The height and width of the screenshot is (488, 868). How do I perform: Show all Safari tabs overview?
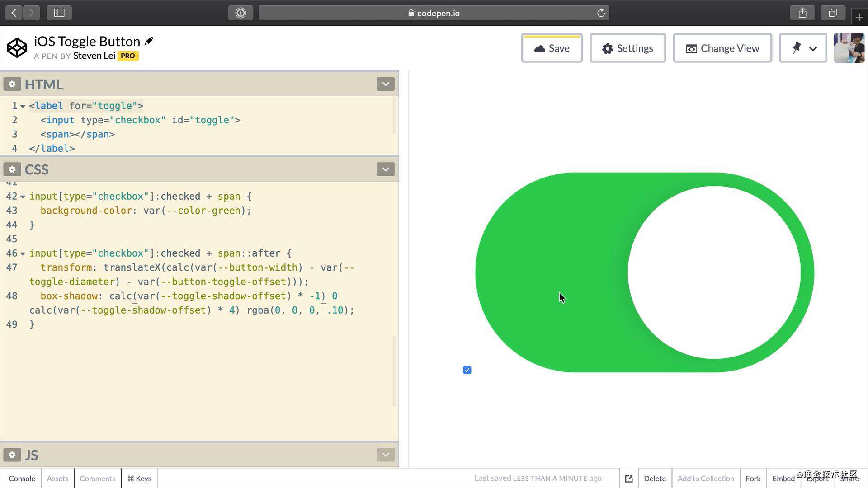click(833, 13)
